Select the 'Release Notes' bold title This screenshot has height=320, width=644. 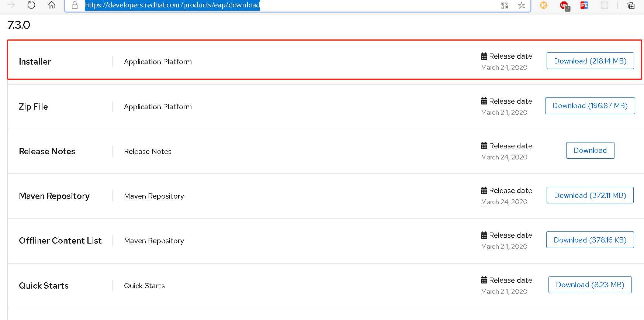47,151
